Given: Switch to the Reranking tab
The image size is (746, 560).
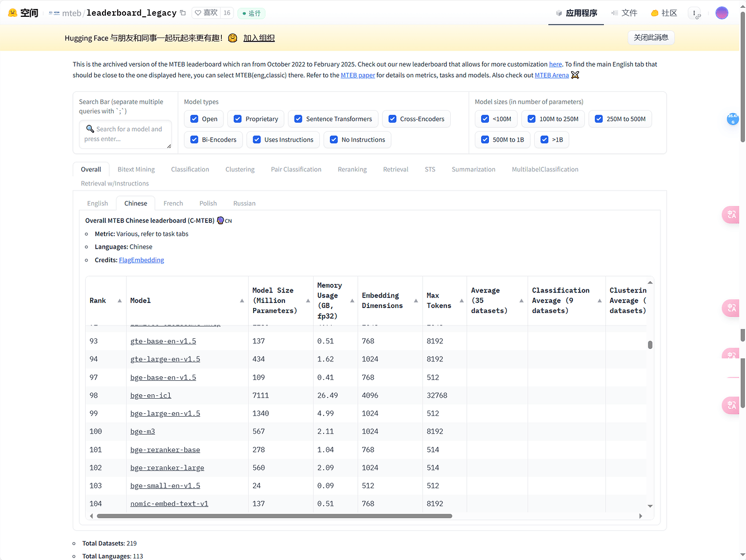Looking at the screenshot, I should (x=352, y=169).
